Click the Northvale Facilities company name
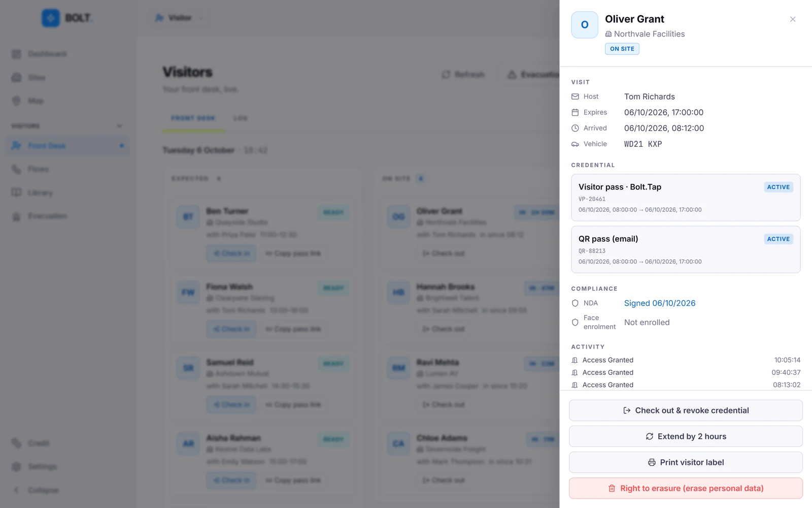Screen dimensions: 812x508 pyautogui.click(x=649, y=34)
